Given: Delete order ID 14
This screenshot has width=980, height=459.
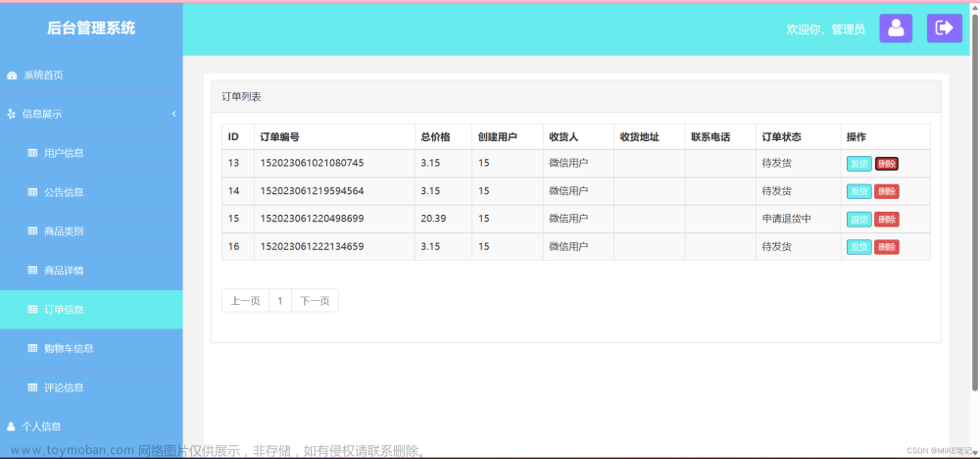Looking at the screenshot, I should [x=887, y=191].
